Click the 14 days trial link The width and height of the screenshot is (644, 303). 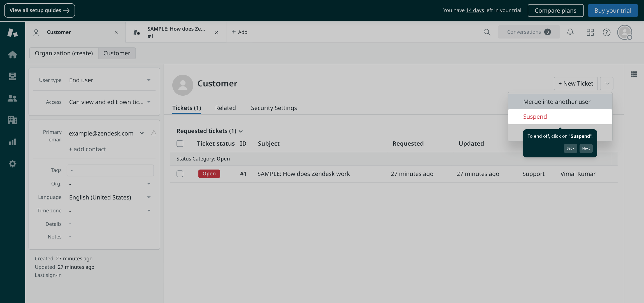point(475,10)
